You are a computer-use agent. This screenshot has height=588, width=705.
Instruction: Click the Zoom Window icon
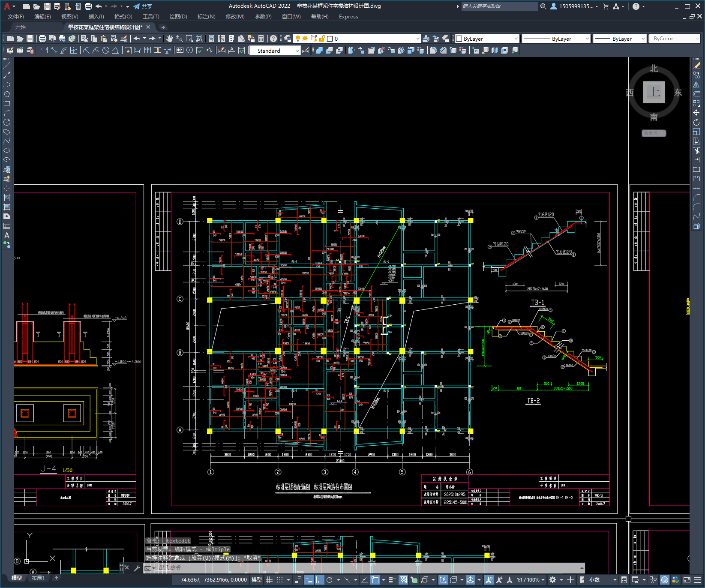pos(189,39)
